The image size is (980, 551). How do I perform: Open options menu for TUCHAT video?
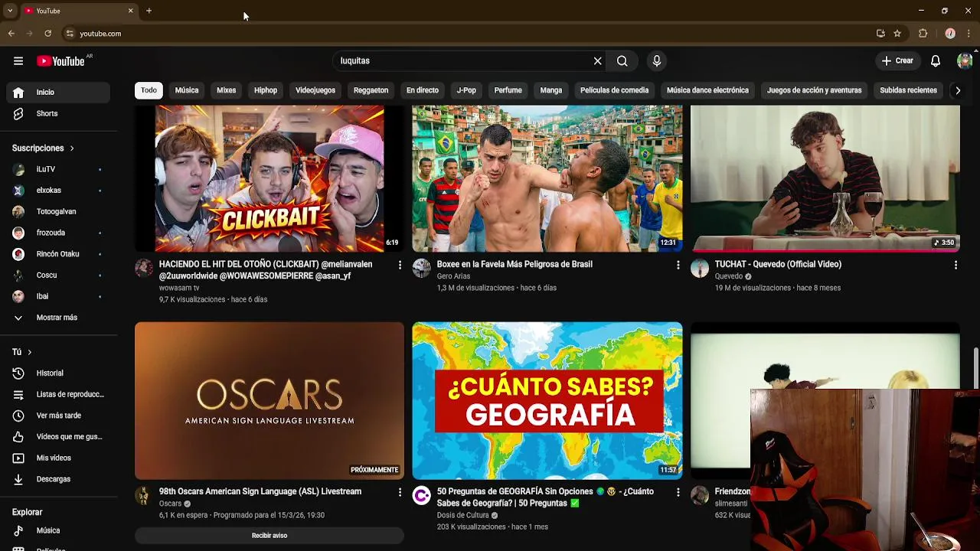coord(955,265)
